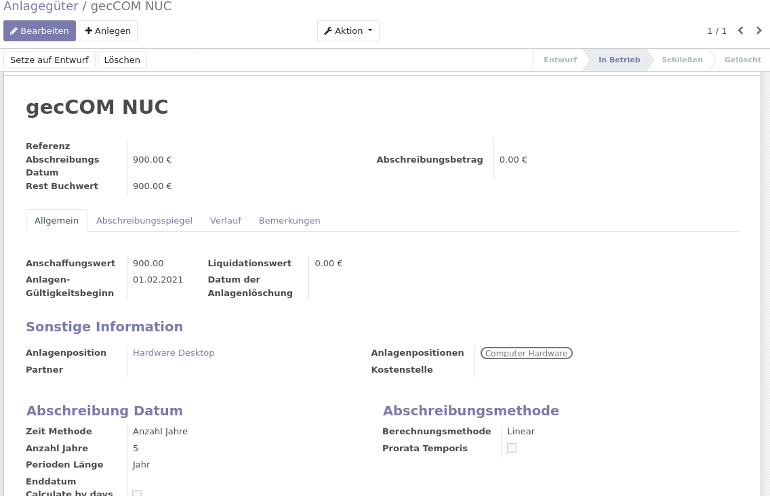The image size is (770, 496).
Task: Click the Computer Hardware tag
Action: (x=526, y=353)
